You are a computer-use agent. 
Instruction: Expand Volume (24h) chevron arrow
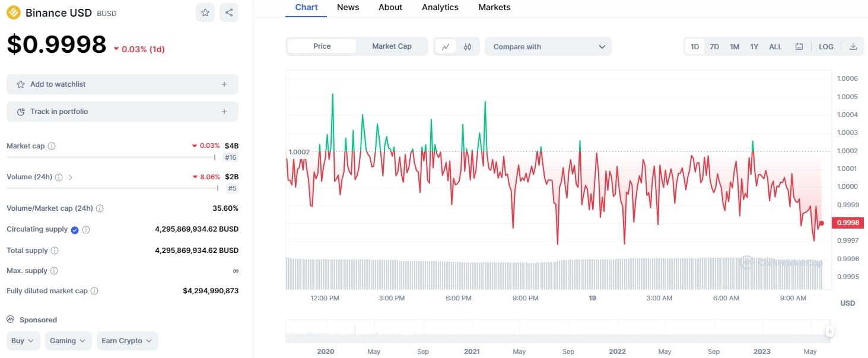coord(71,178)
